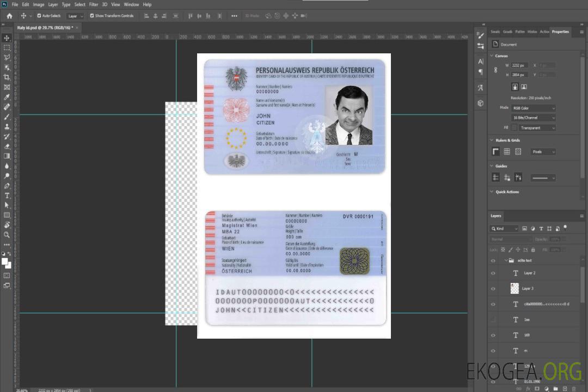
Task: Click the landscape orientation icon in Canvas
Action: point(524,87)
